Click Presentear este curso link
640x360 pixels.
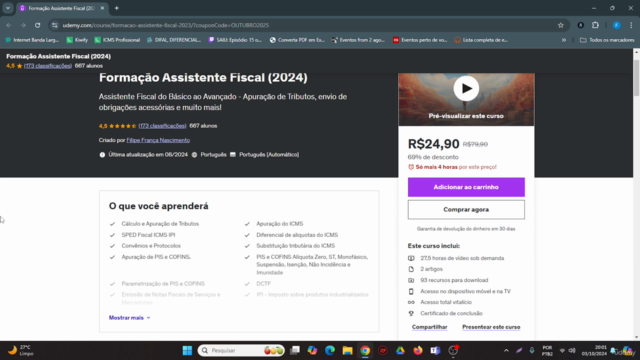(491, 327)
